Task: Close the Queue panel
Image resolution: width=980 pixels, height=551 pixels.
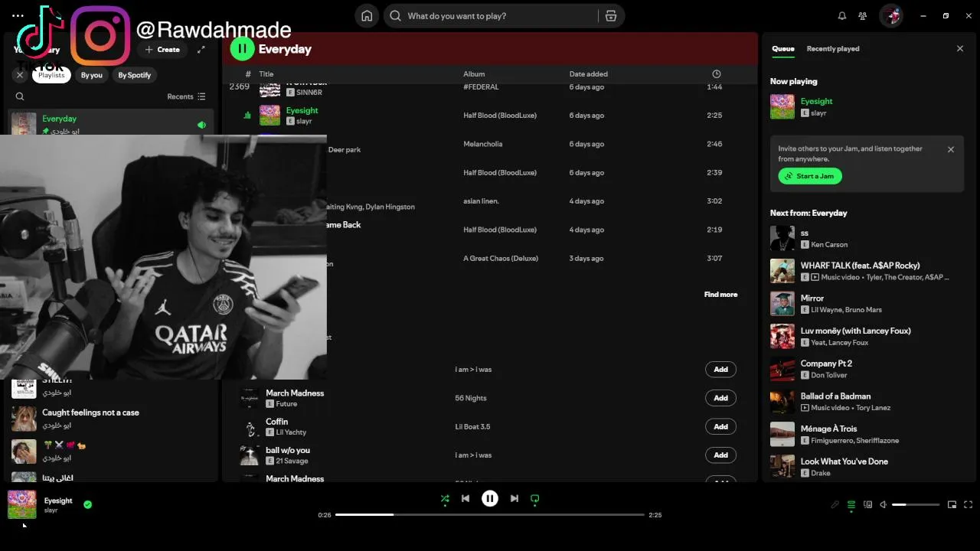Action: pos(960,49)
